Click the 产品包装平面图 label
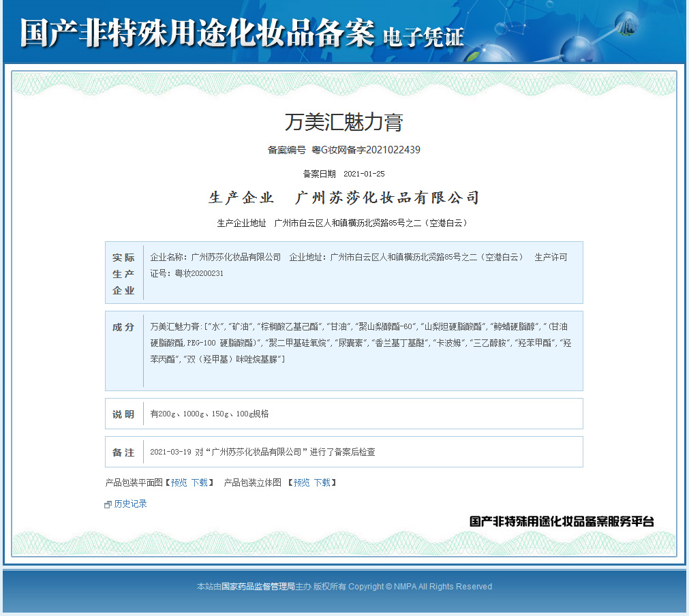Viewport: 689px width, 616px height. tap(134, 482)
